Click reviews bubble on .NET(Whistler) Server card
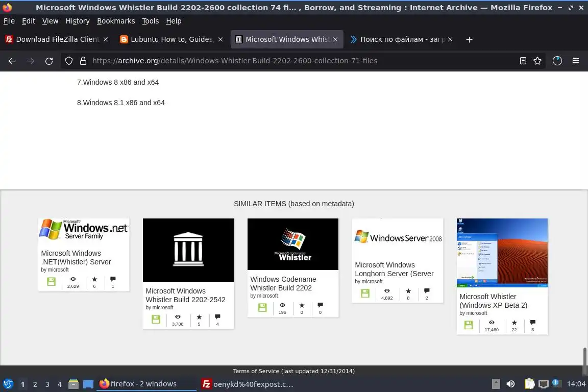 tap(113, 279)
